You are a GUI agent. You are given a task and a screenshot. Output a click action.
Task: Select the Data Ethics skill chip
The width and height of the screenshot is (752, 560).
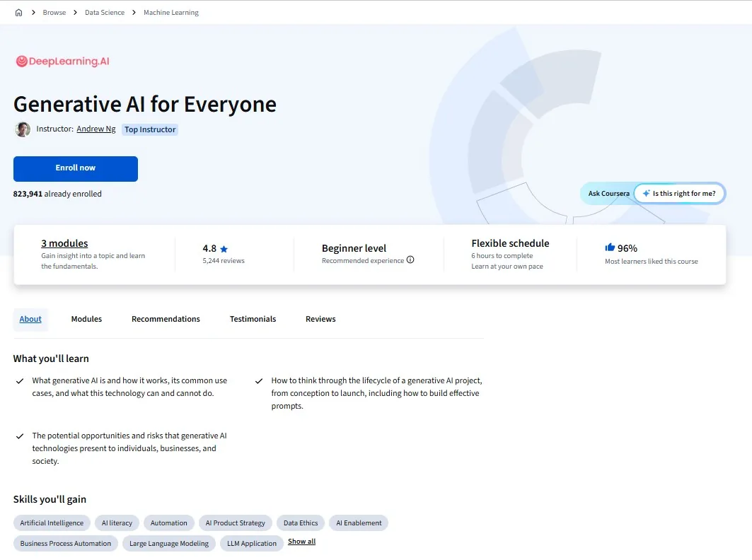pos(301,523)
